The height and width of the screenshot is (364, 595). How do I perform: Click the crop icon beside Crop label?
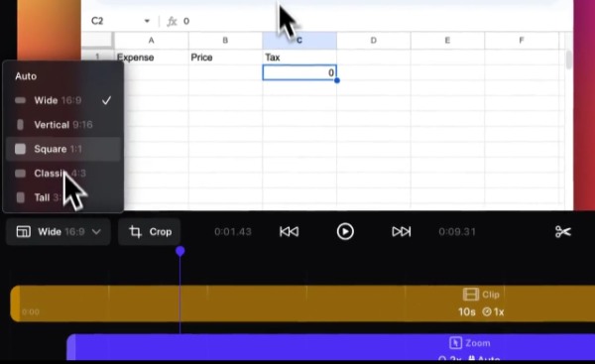pos(135,231)
